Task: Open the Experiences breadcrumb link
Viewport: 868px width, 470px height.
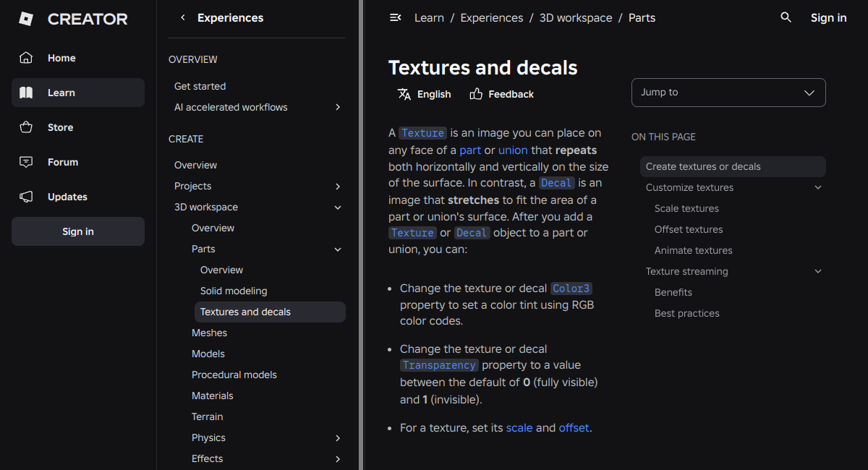Action: 492,17
